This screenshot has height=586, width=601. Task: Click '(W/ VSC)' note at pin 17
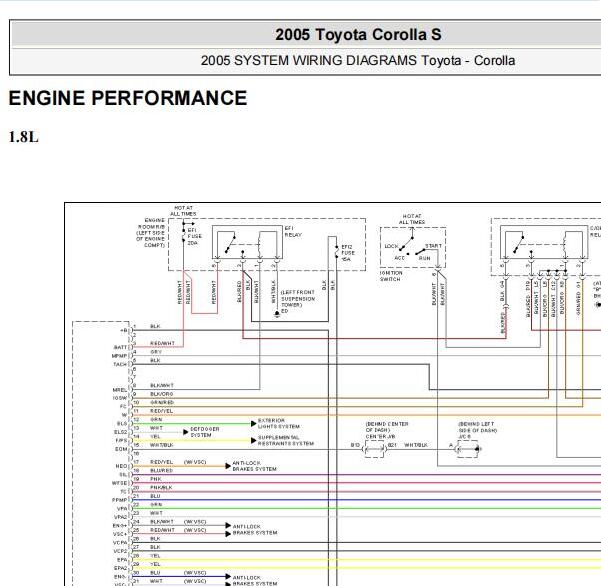195,462
